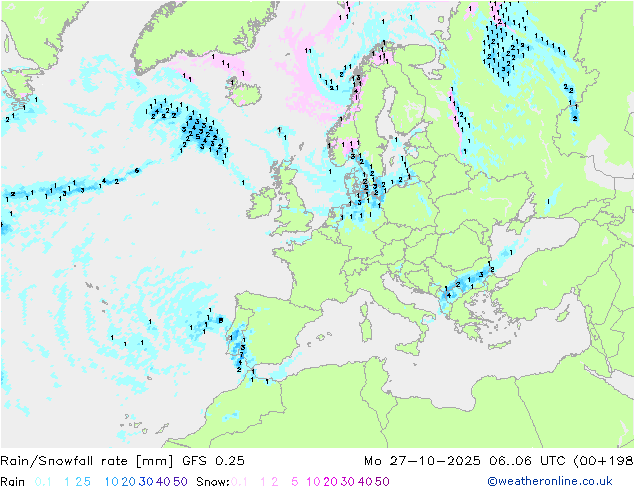Select the snow legend 30 color value
This screenshot has width=634, height=490.
pos(348,482)
